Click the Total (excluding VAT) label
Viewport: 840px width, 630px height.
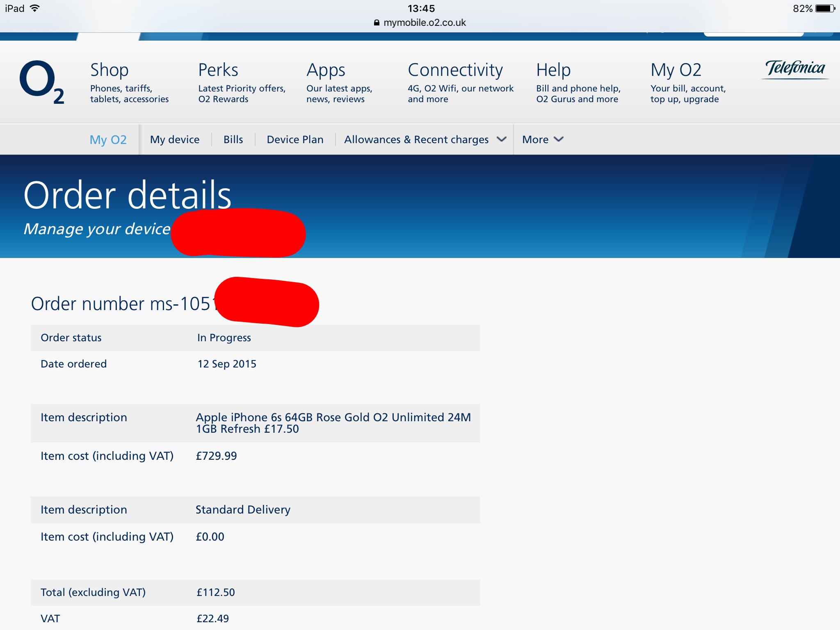(93, 592)
